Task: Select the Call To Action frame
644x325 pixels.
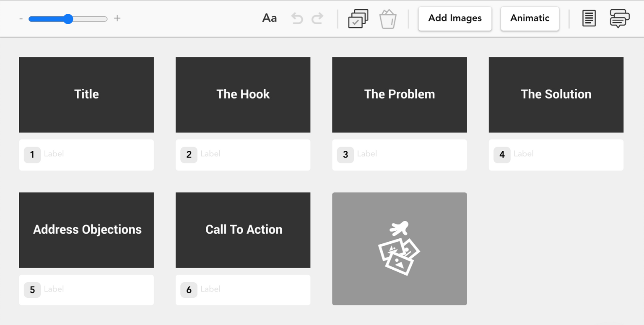Action: coord(243,230)
